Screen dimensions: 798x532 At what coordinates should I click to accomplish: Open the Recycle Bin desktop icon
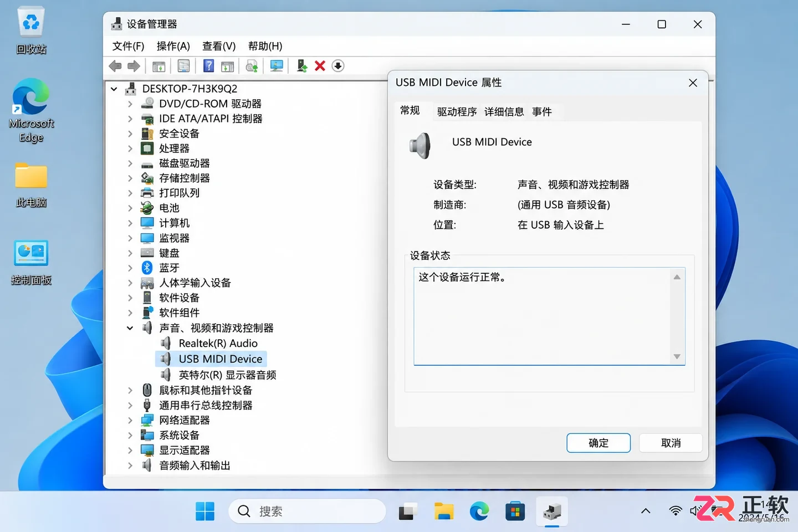coord(31,31)
